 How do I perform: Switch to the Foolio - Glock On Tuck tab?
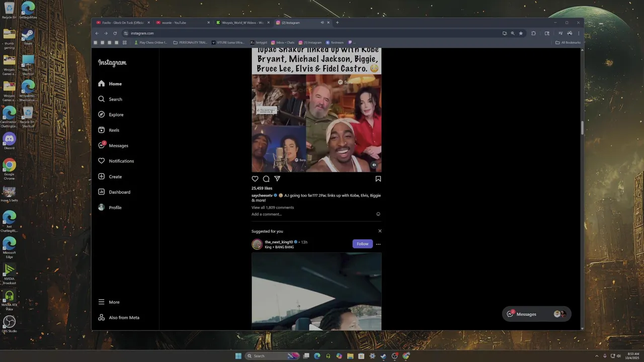point(122,23)
